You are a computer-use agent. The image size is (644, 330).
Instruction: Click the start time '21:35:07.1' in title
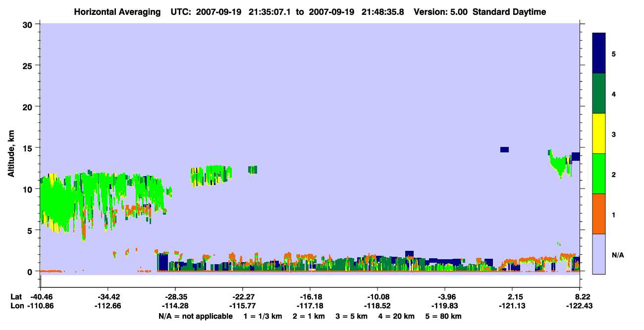[x=270, y=12]
